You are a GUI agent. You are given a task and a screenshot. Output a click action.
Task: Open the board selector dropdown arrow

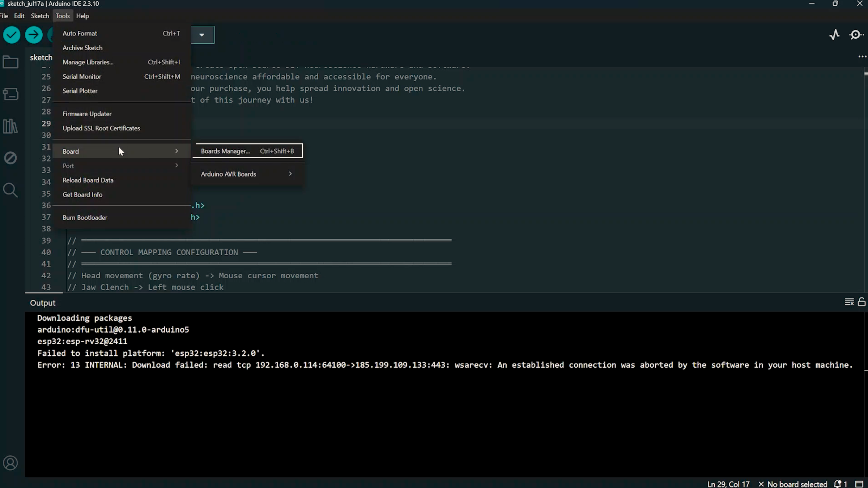click(x=202, y=35)
